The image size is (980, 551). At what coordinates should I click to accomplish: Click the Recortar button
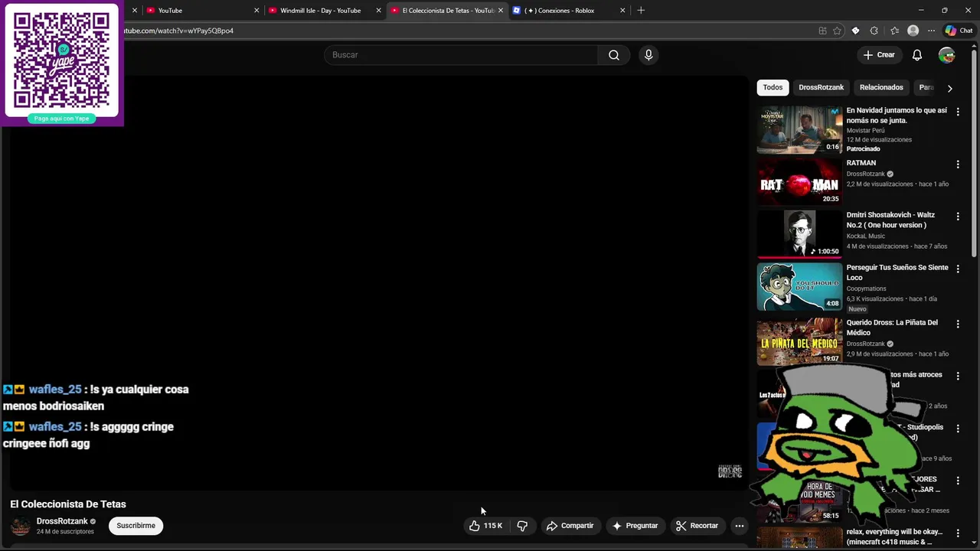[697, 526]
